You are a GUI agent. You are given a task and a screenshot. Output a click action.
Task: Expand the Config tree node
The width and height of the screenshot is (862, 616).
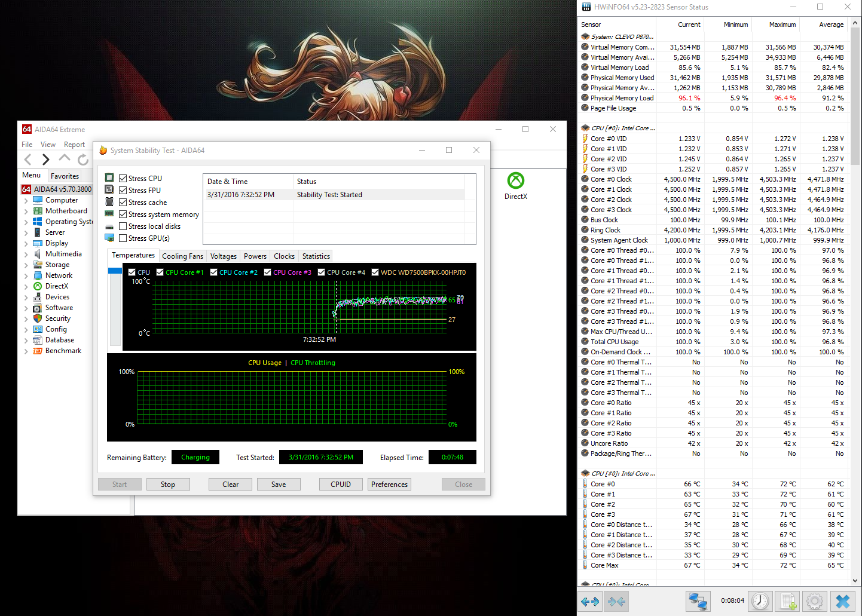[26, 330]
